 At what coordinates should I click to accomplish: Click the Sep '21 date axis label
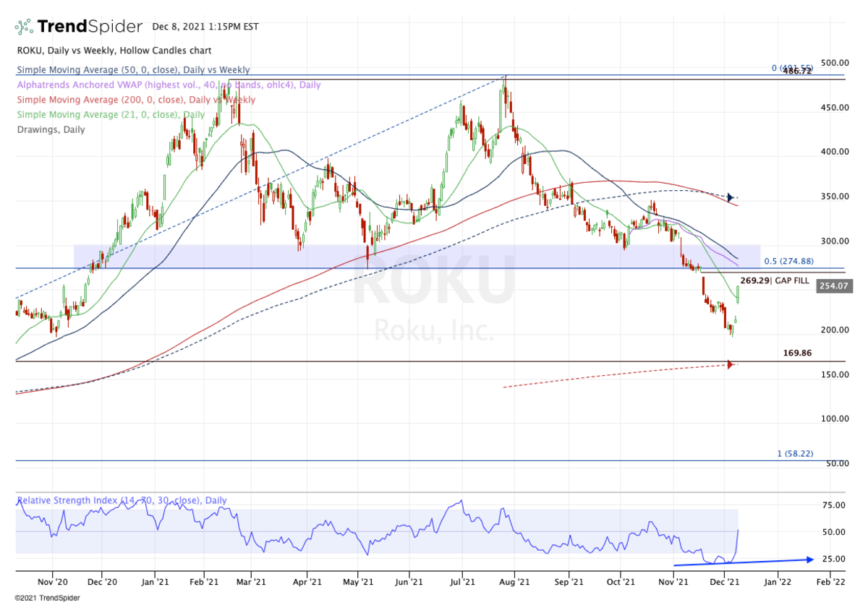[569, 580]
